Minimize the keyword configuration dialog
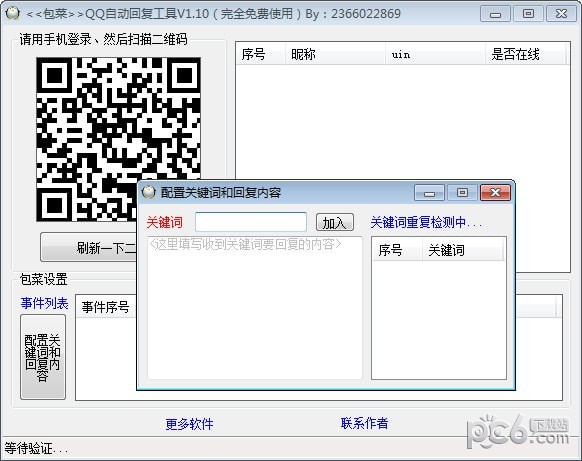582x461 pixels. [429, 193]
